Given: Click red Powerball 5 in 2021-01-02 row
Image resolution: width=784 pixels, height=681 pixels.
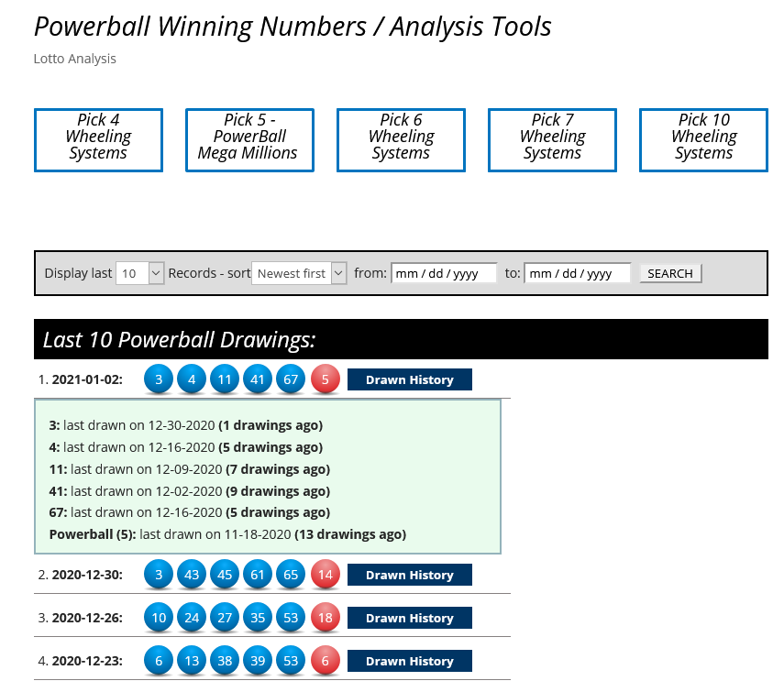Looking at the screenshot, I should (326, 379).
